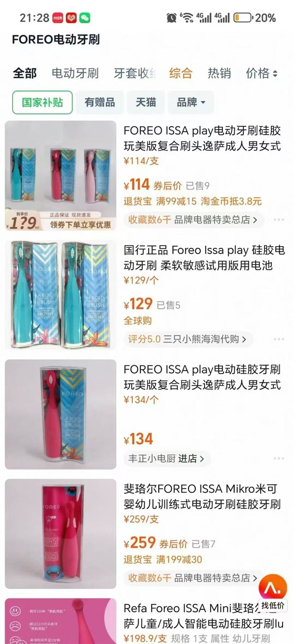This screenshot has height=644, width=294.
Task: Sort results using the 价格 arrows
Action: 262,73
